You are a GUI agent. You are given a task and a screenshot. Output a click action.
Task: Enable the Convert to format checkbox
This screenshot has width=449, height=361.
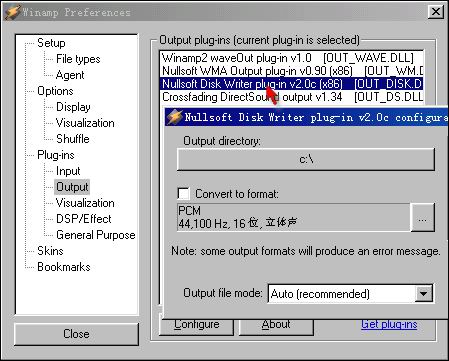pyautogui.click(x=183, y=193)
